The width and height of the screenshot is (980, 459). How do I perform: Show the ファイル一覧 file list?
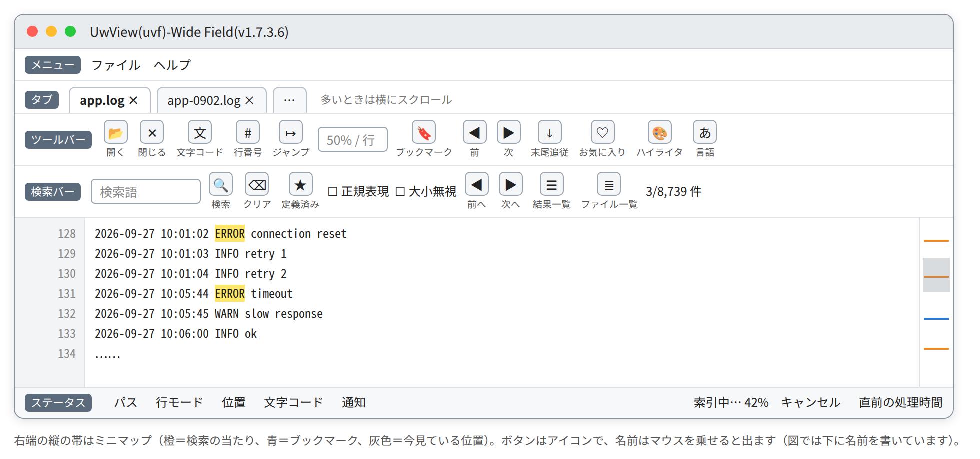coord(608,184)
